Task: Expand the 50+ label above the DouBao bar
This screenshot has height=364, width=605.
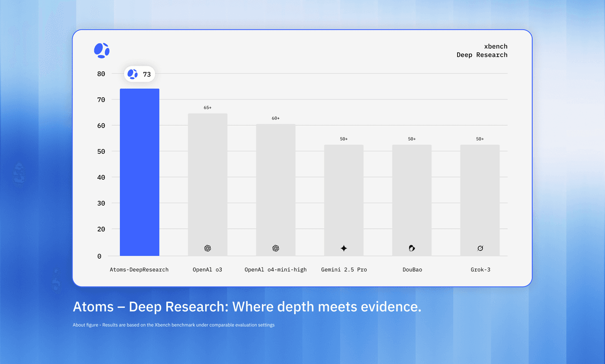Action: click(412, 139)
